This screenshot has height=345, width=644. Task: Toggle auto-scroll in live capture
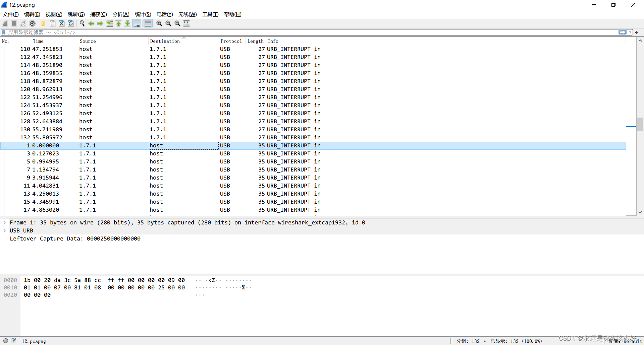137,23
